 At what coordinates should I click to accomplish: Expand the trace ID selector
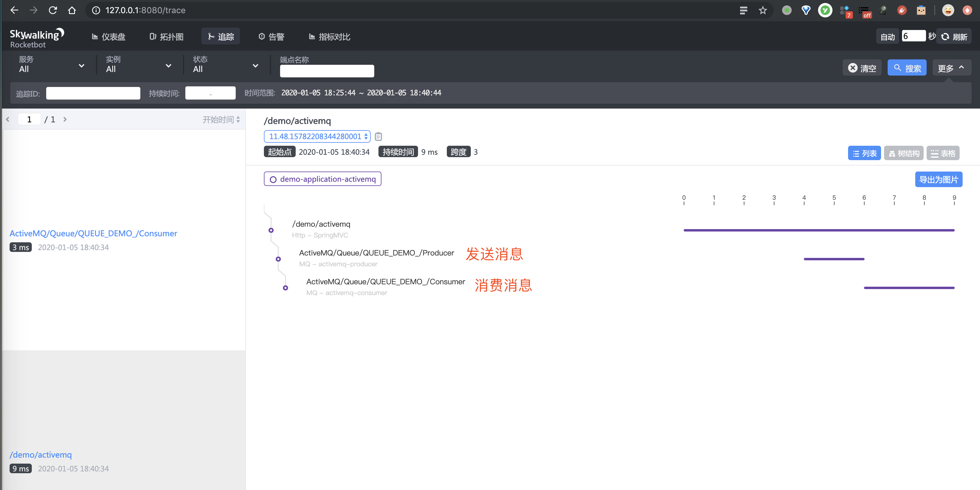coord(317,136)
